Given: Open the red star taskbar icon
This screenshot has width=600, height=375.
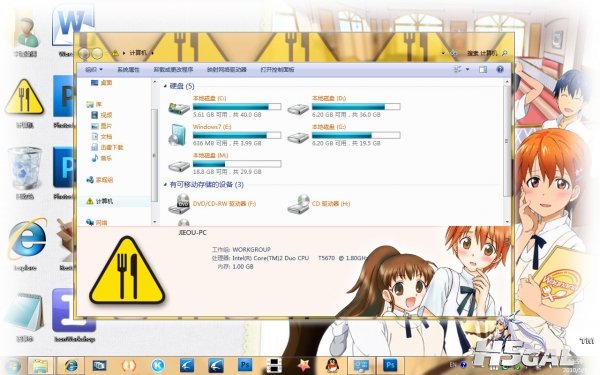Looking at the screenshot, I should coord(304,365).
